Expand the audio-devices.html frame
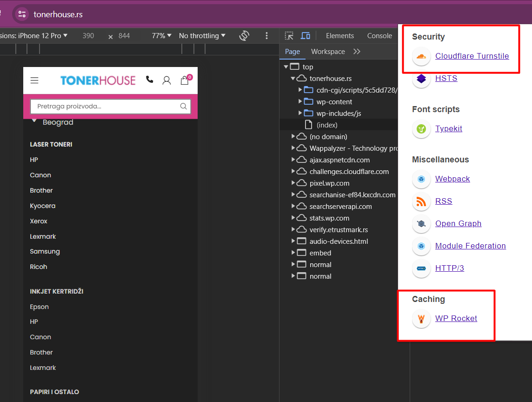532x402 pixels. tap(293, 241)
